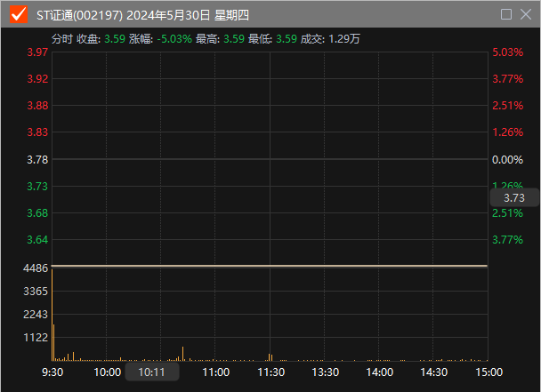Click the 0.00% axis label

pyautogui.click(x=507, y=160)
